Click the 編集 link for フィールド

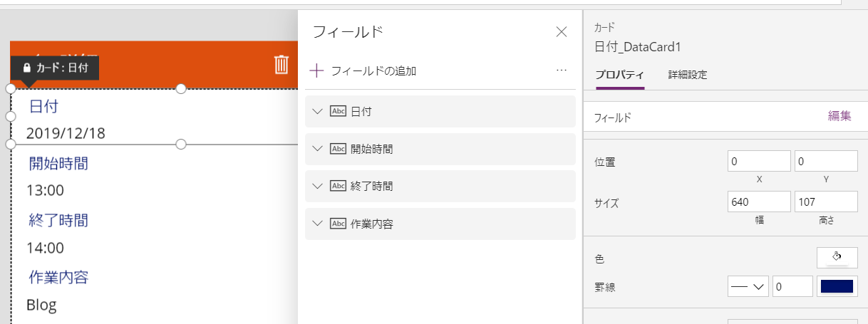[839, 117]
